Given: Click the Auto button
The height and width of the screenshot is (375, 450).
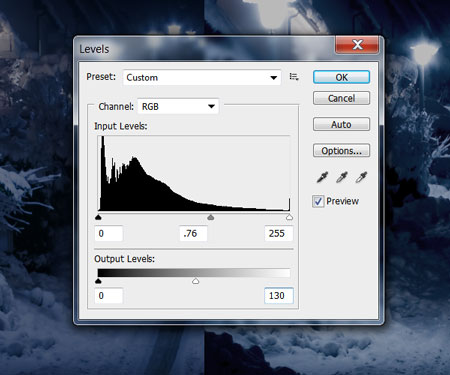Looking at the screenshot, I should (x=341, y=124).
